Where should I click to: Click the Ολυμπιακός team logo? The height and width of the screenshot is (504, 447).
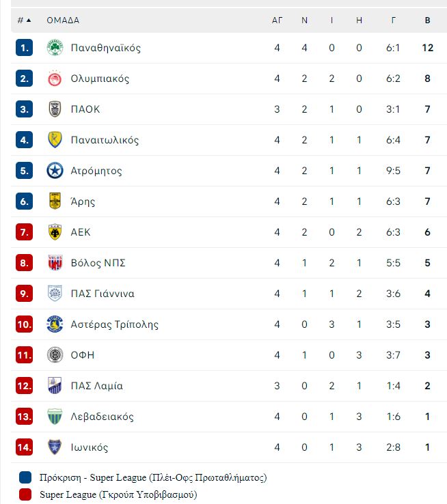(x=55, y=79)
